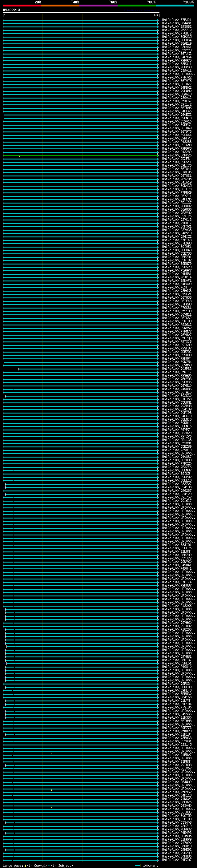Click hit label UniRef100_Q0JPS3
197x868 pixels.
click(176, 369)
